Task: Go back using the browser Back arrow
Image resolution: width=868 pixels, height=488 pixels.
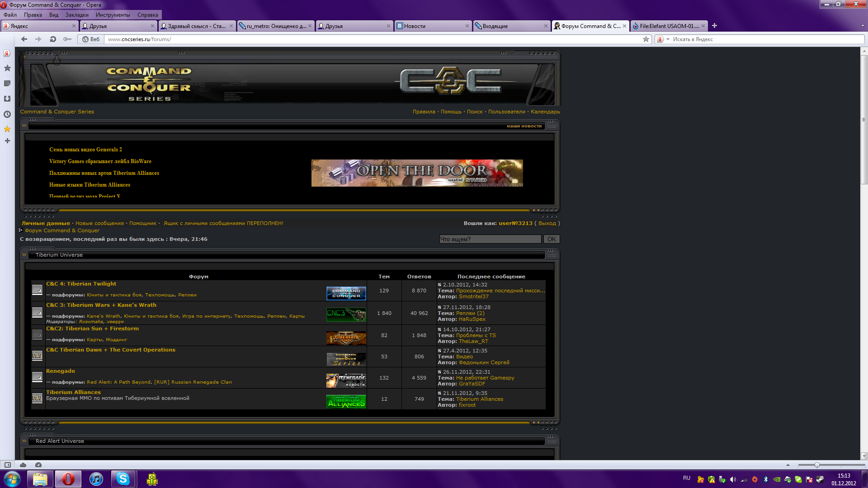Action: click(24, 39)
